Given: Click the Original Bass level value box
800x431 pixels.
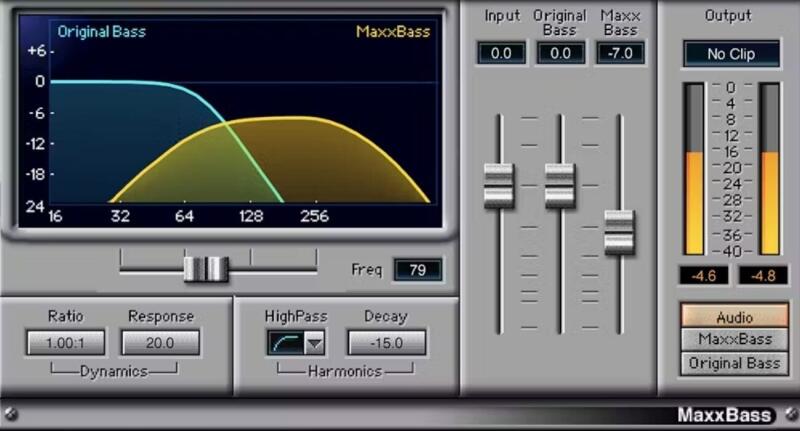Looking at the screenshot, I should pos(560,53).
